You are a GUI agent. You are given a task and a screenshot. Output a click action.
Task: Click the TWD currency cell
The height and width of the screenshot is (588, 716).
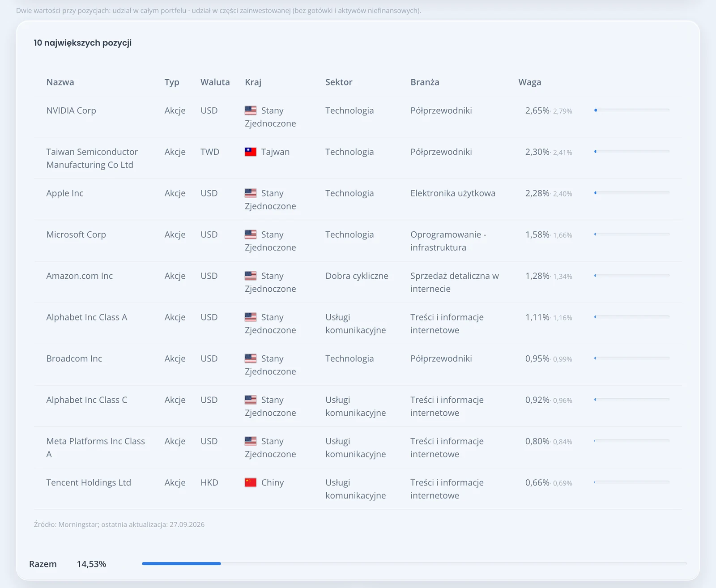click(x=210, y=152)
